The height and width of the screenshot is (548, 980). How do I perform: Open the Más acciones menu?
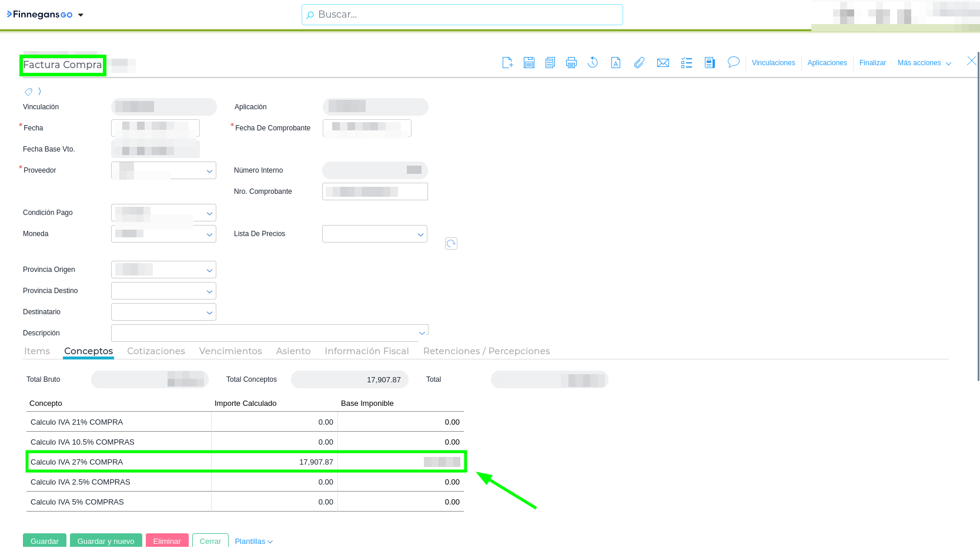pos(924,63)
